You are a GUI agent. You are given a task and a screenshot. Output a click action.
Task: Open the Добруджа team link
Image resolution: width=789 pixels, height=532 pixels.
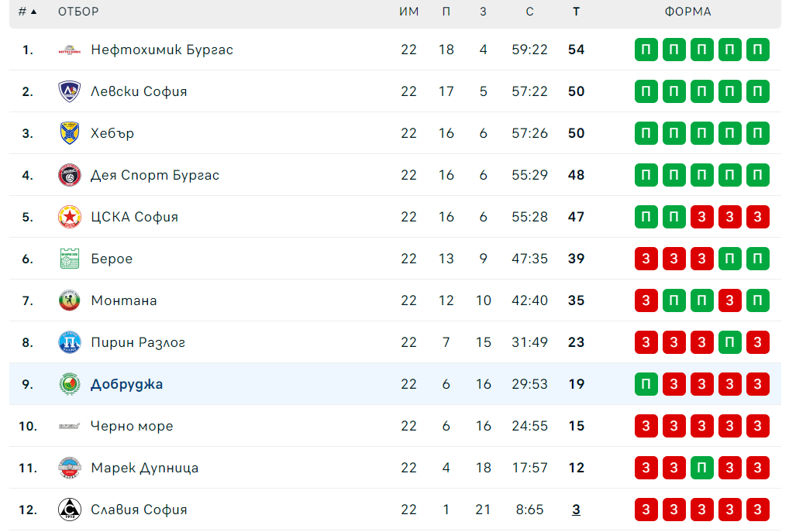126,384
